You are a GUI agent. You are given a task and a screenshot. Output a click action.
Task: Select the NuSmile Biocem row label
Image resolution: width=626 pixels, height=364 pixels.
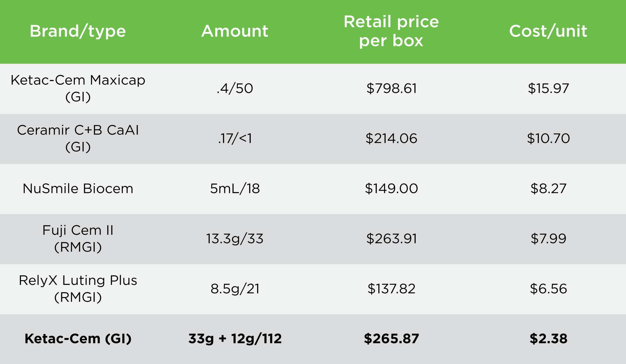[78, 189]
